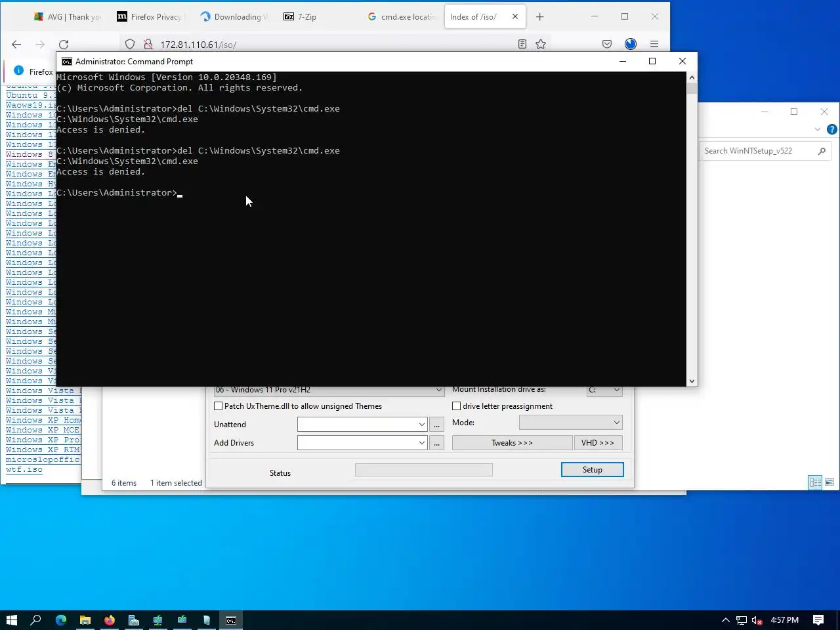
Task: Toggle Patch UxTheme.dll checkbox
Action: [x=219, y=406]
